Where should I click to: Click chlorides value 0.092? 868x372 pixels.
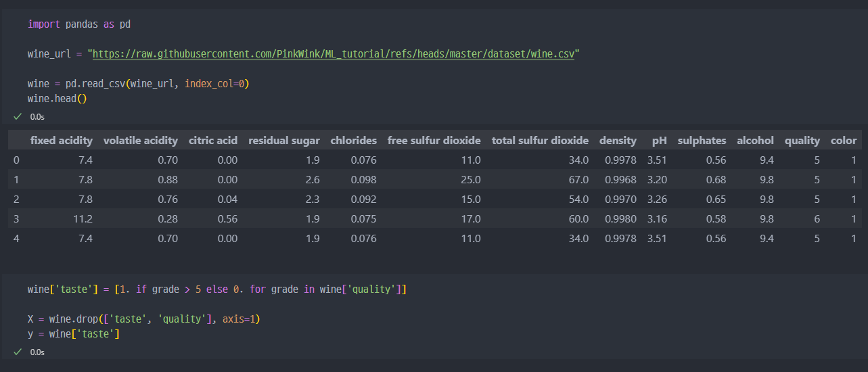(x=364, y=200)
